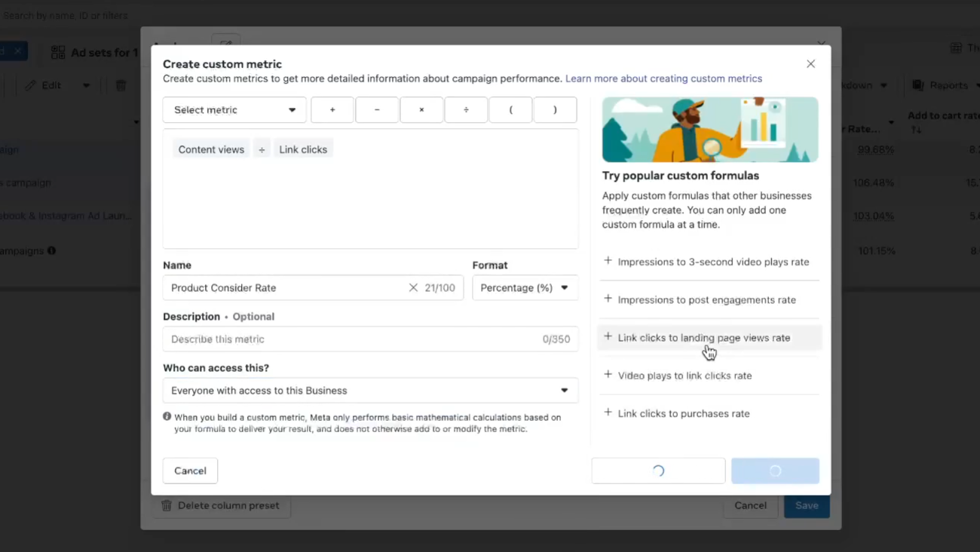Select the Content views formula chip

tap(211, 149)
